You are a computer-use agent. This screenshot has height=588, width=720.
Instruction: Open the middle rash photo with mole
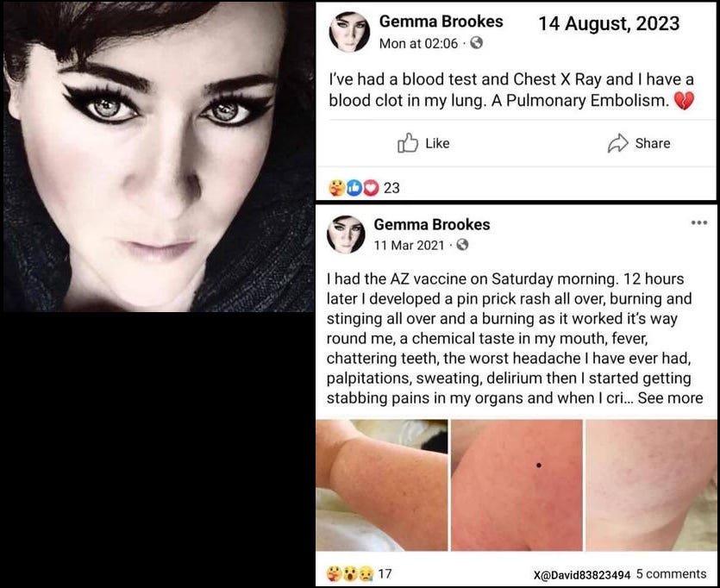point(517,485)
